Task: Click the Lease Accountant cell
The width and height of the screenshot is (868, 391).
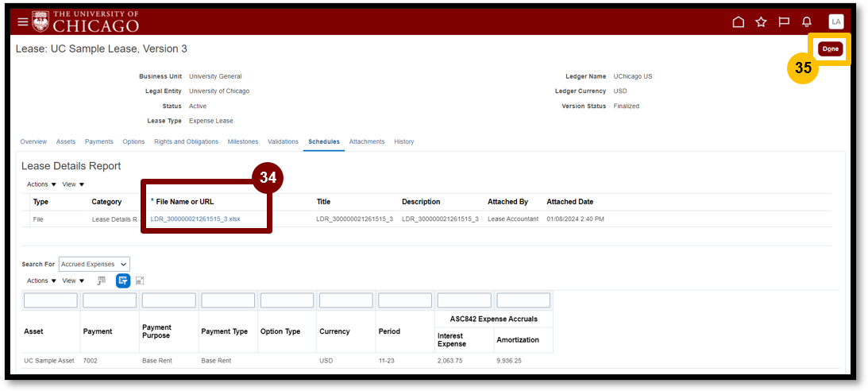Action: click(513, 219)
